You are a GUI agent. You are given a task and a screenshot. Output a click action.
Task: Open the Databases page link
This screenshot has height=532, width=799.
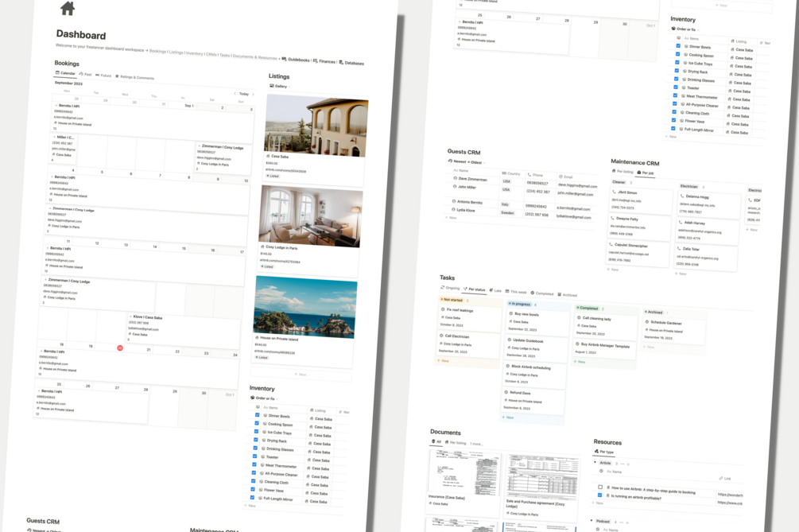pos(351,63)
